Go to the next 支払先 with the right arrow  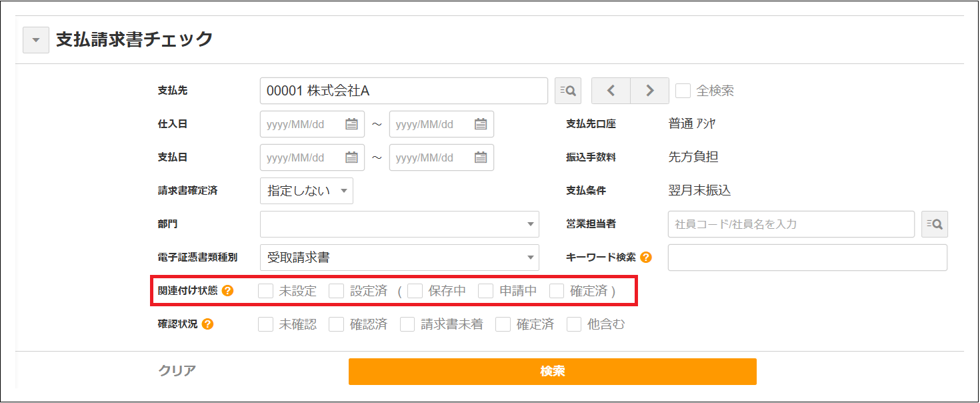pos(649,91)
